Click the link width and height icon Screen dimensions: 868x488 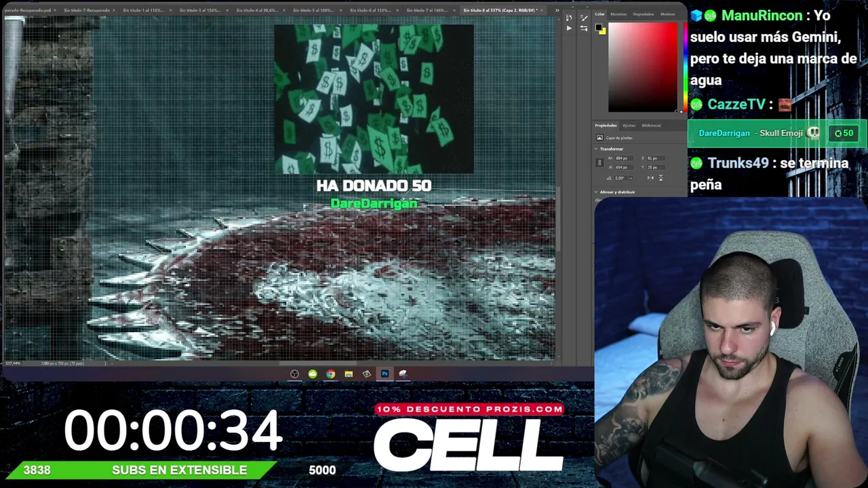click(x=599, y=163)
